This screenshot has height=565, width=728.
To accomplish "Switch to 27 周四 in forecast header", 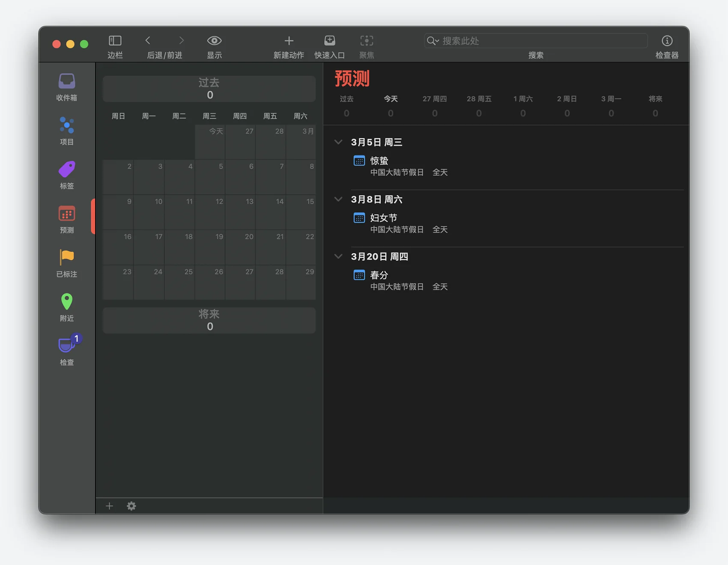I will [x=435, y=106].
